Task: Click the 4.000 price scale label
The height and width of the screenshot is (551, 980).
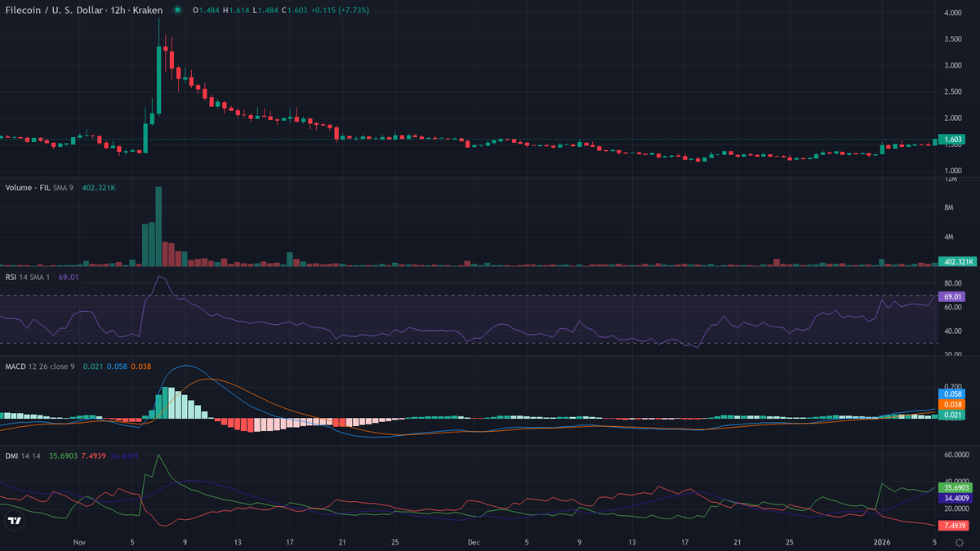Action: click(x=952, y=13)
